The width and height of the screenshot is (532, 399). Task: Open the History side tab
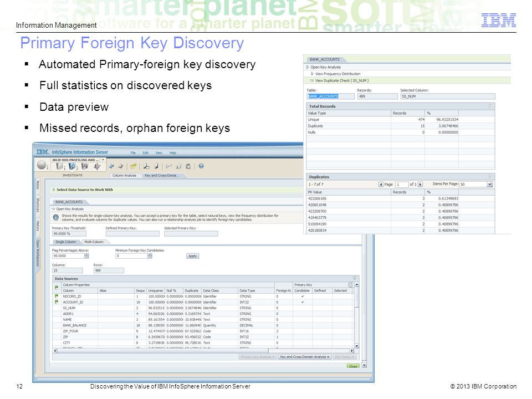tap(38, 226)
